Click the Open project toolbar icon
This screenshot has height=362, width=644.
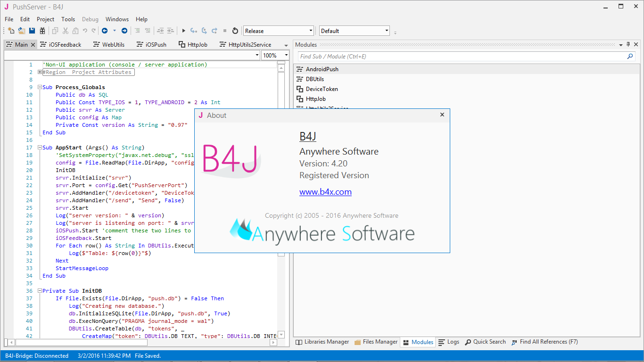tap(22, 31)
